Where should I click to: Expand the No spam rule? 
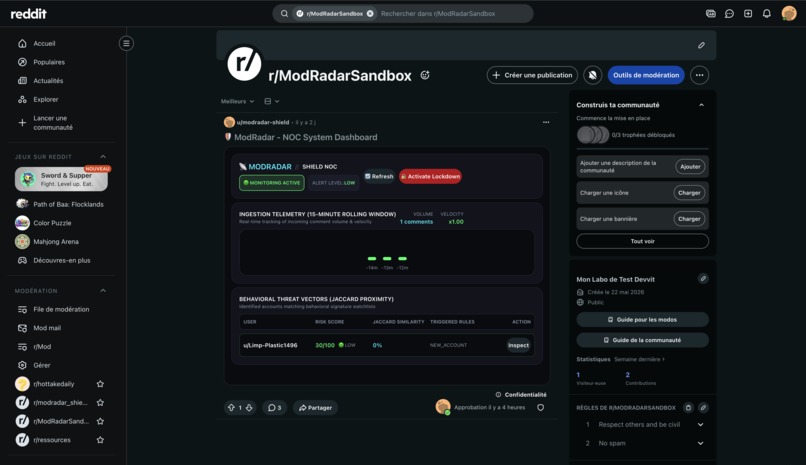(700, 443)
